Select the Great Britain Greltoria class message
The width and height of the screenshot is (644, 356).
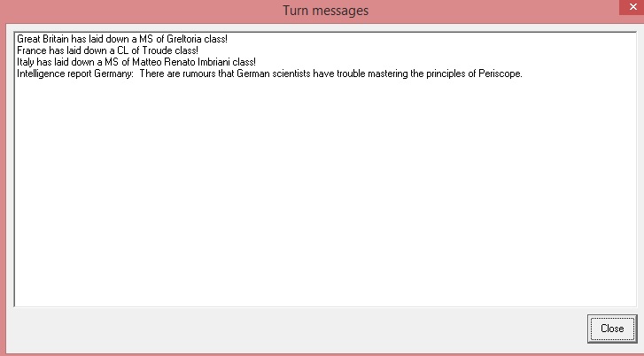(122, 39)
